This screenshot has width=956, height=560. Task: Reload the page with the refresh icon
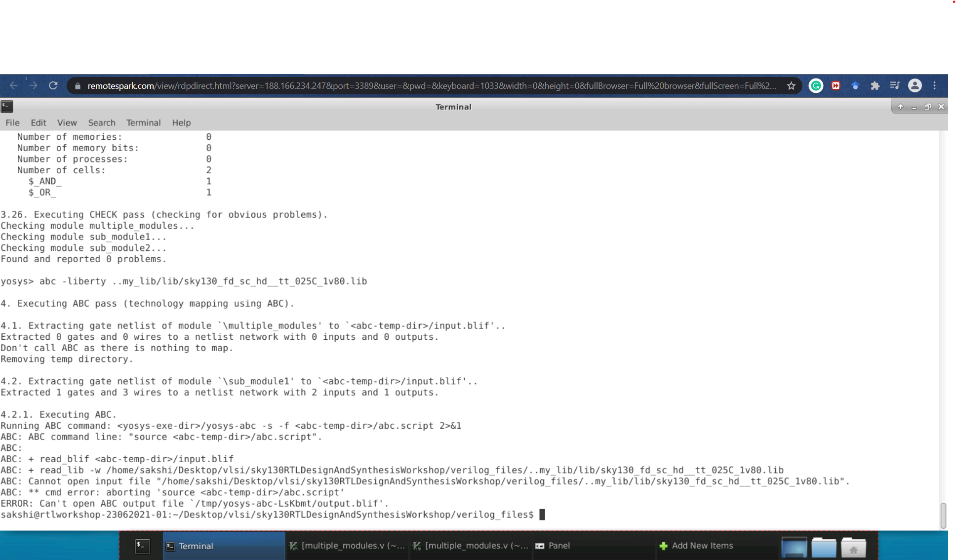coord(53,85)
